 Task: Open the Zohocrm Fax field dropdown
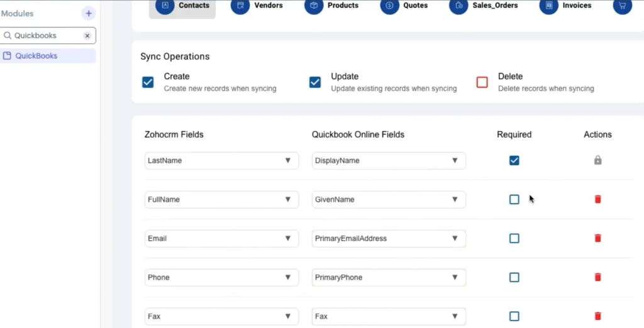click(222, 317)
